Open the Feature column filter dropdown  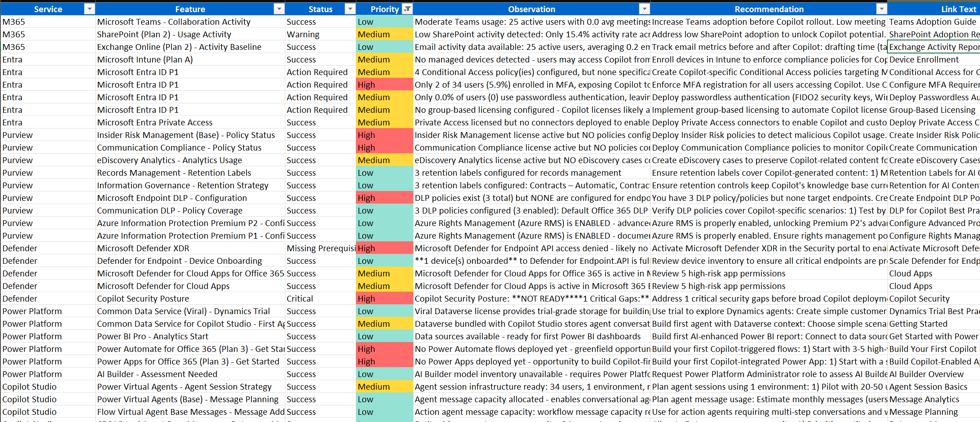279,9
